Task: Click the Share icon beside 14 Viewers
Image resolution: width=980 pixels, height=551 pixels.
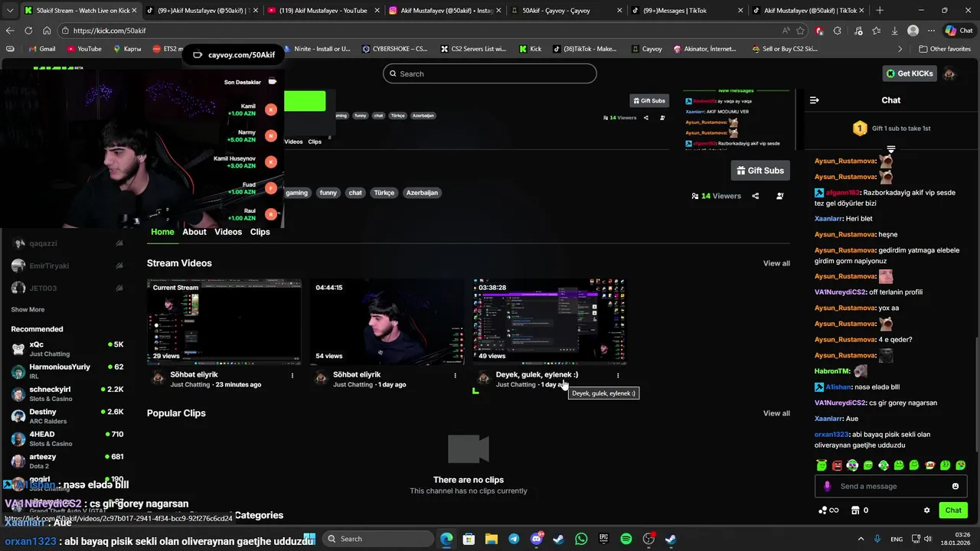Action: (755, 196)
